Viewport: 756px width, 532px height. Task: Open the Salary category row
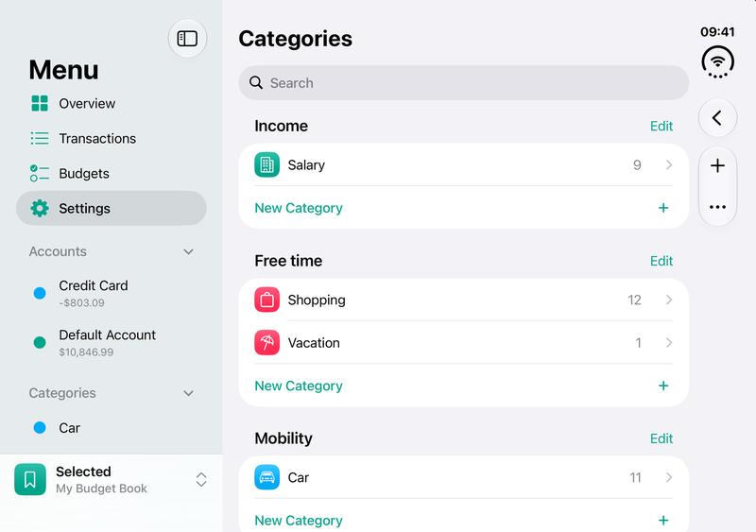463,165
